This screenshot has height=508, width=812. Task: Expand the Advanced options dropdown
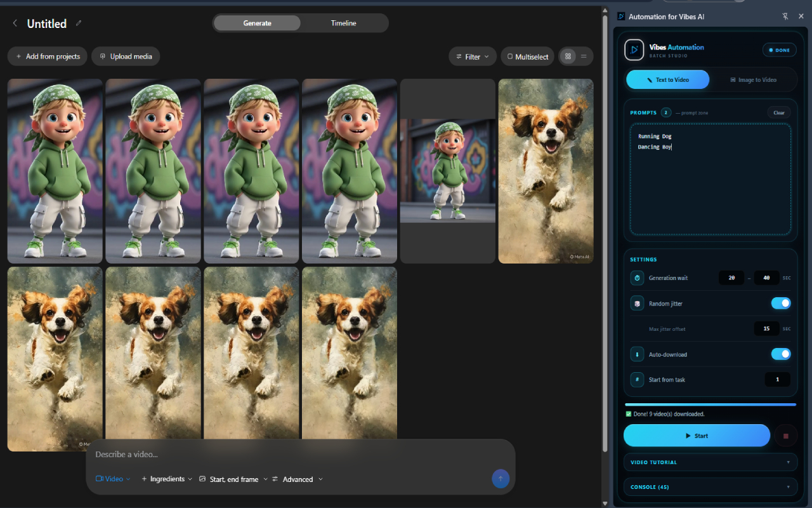point(298,479)
